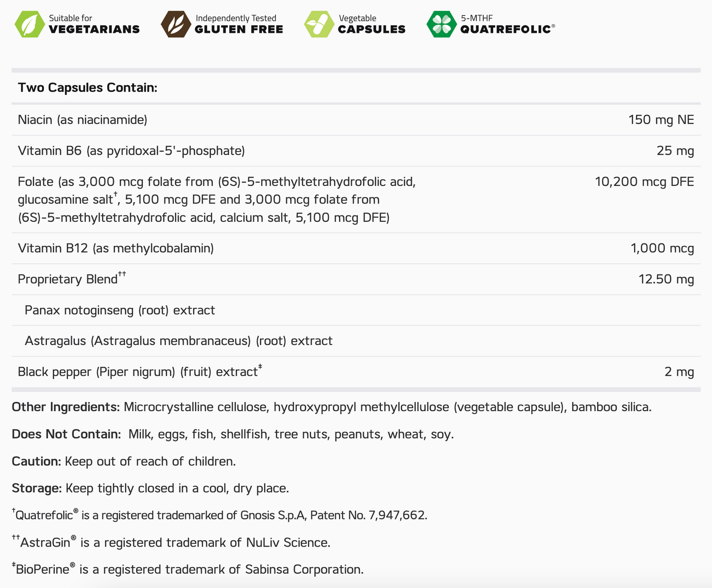This screenshot has height=588, width=712.
Task: Click the 'Does Not Contain:' bold heading
Action: pyautogui.click(x=66, y=434)
